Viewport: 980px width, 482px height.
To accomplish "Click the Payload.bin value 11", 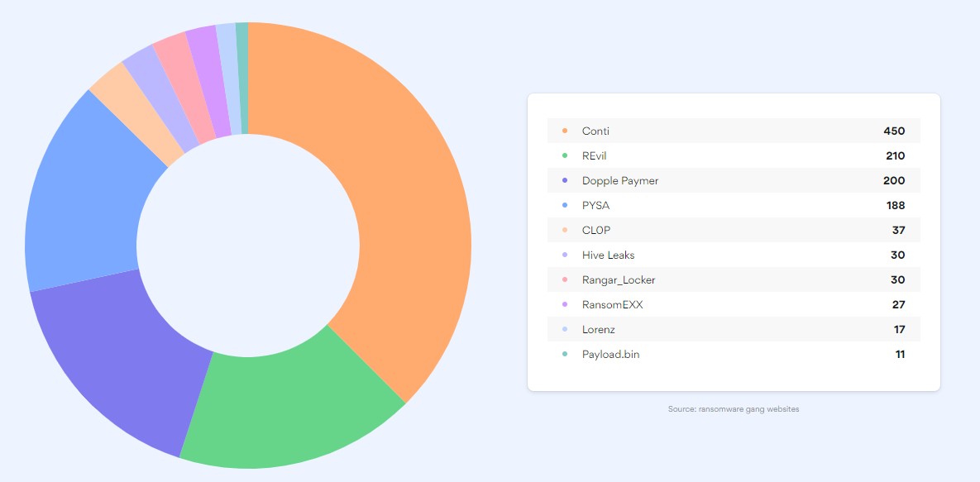I will click(x=900, y=355).
